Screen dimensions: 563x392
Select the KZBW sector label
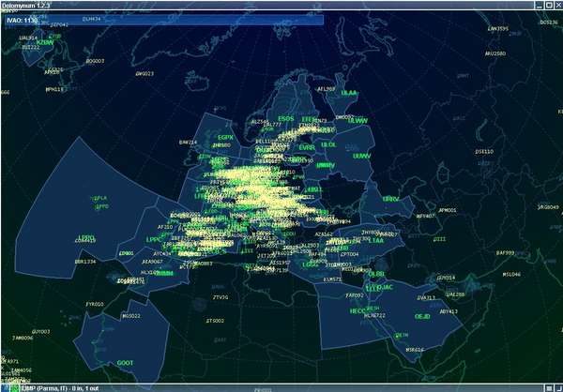pyautogui.click(x=45, y=42)
